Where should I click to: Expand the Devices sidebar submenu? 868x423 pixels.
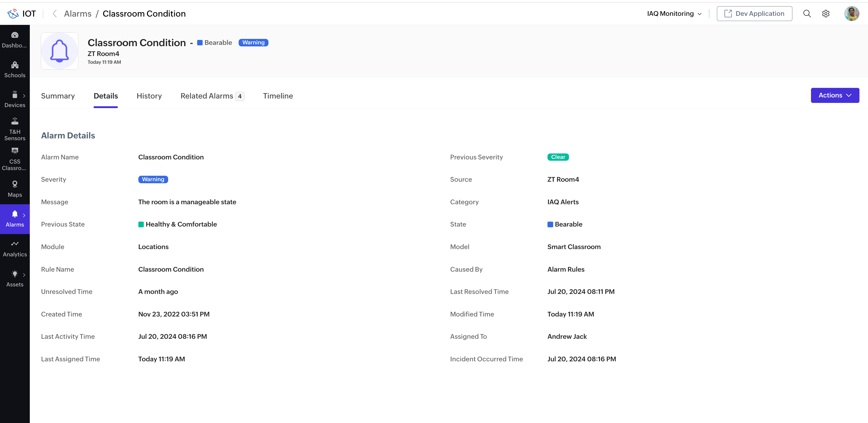[24, 96]
